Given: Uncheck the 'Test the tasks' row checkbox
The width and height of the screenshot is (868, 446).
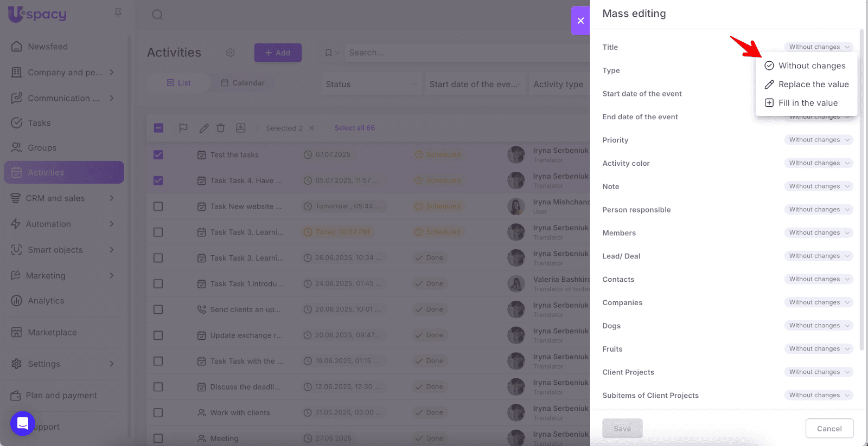Looking at the screenshot, I should click(x=158, y=155).
